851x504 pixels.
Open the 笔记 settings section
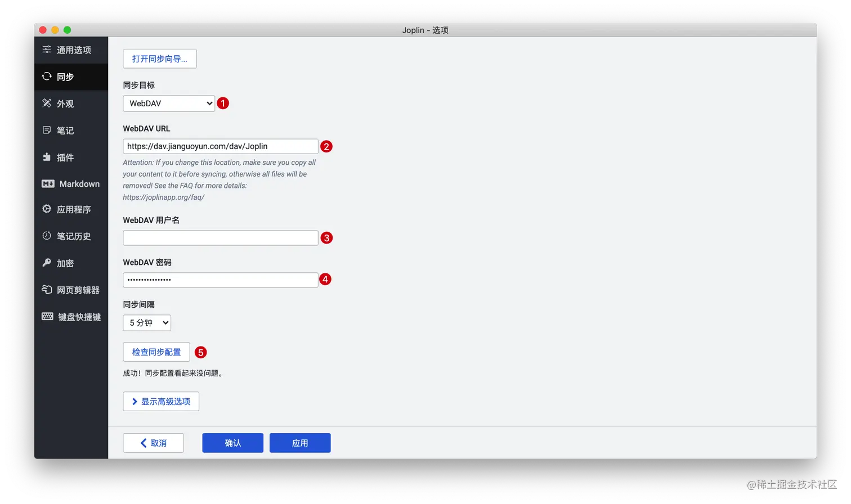[71, 130]
